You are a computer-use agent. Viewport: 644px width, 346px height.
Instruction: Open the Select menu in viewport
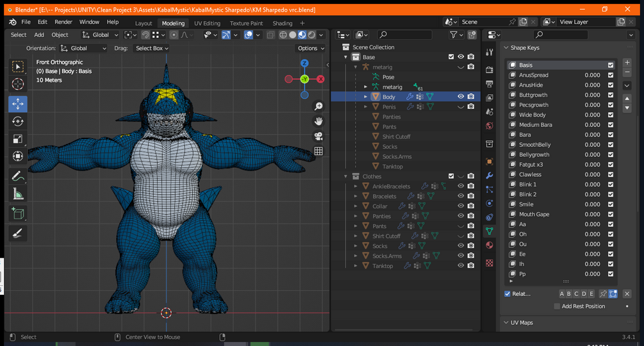click(19, 35)
